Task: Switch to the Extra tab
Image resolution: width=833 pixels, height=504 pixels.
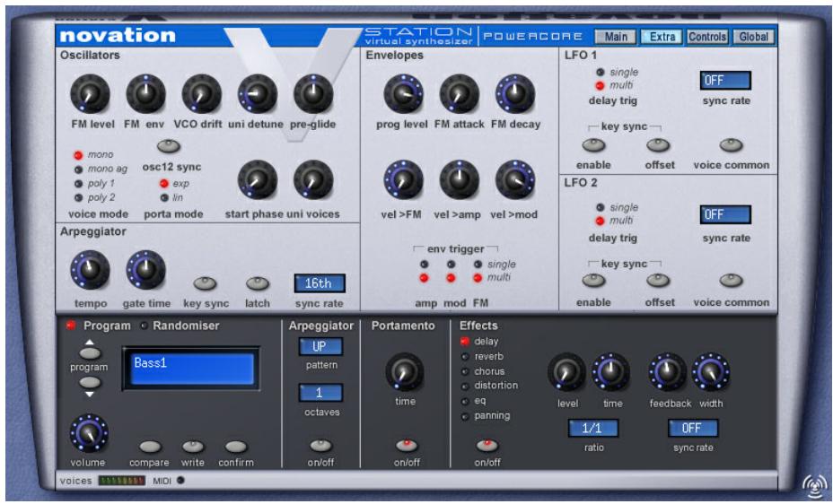Action: click(662, 37)
